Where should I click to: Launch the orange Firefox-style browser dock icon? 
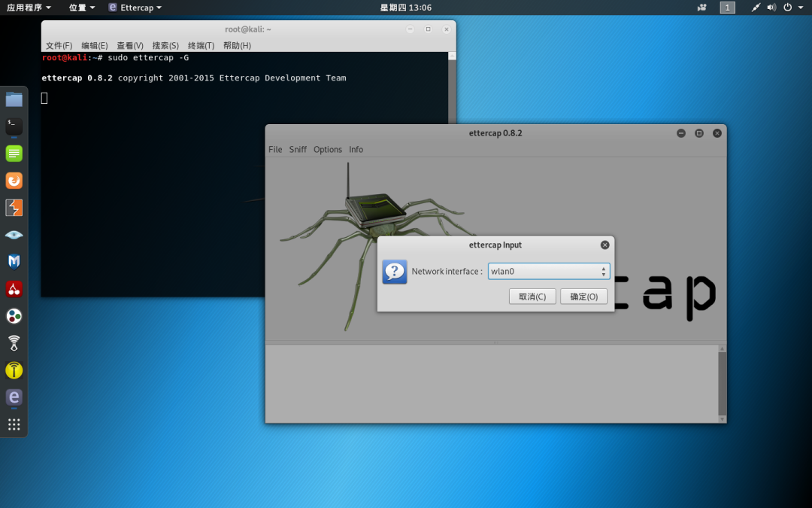(x=14, y=181)
